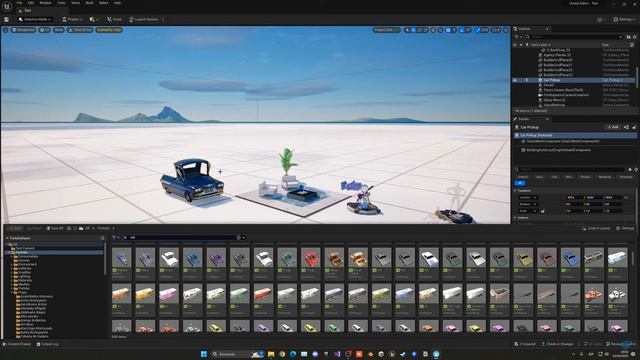Open the Lit view mode dropdown
The width and height of the screenshot is (640, 360).
point(44,30)
